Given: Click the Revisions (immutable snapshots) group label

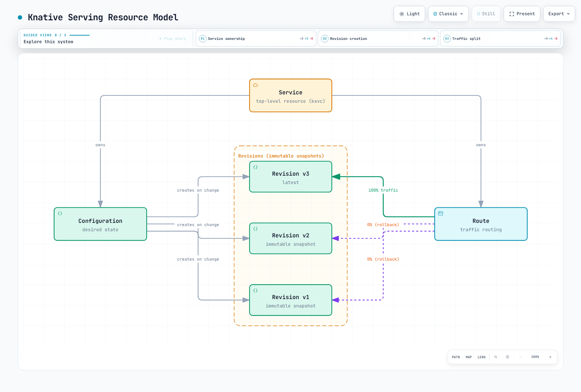Looking at the screenshot, I should [281, 156].
